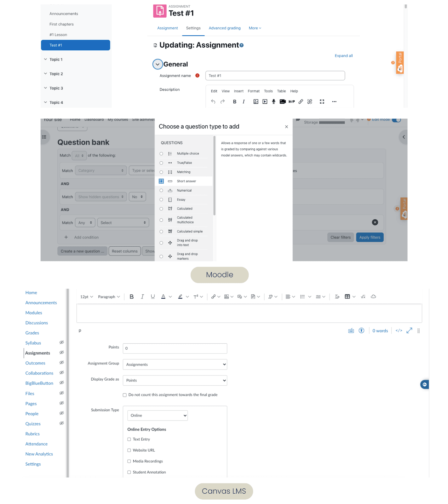Tick 'Do not count this assignment' checkbox
This screenshot has width=448, height=504.
(x=125, y=395)
